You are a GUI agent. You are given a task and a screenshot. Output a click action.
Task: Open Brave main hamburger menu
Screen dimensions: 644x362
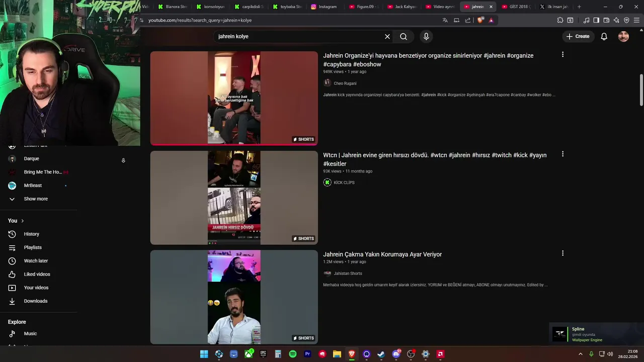point(636,20)
